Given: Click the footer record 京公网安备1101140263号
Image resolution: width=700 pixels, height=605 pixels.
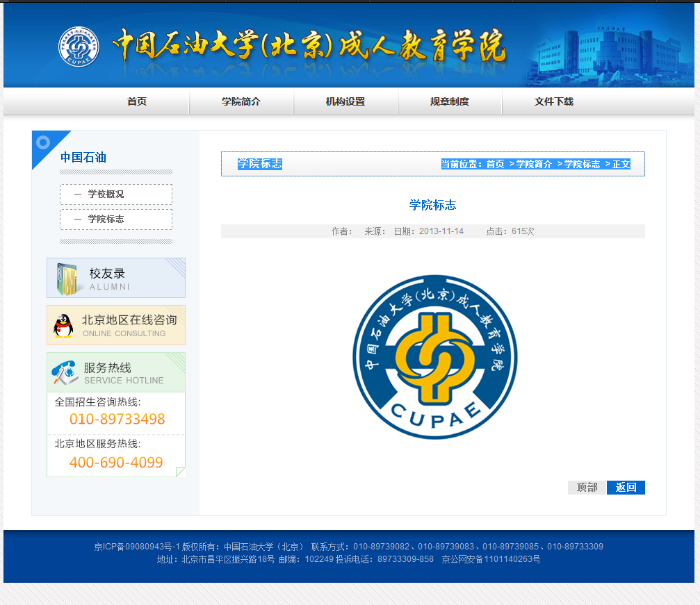Looking at the screenshot, I should pyautogui.click(x=491, y=559).
